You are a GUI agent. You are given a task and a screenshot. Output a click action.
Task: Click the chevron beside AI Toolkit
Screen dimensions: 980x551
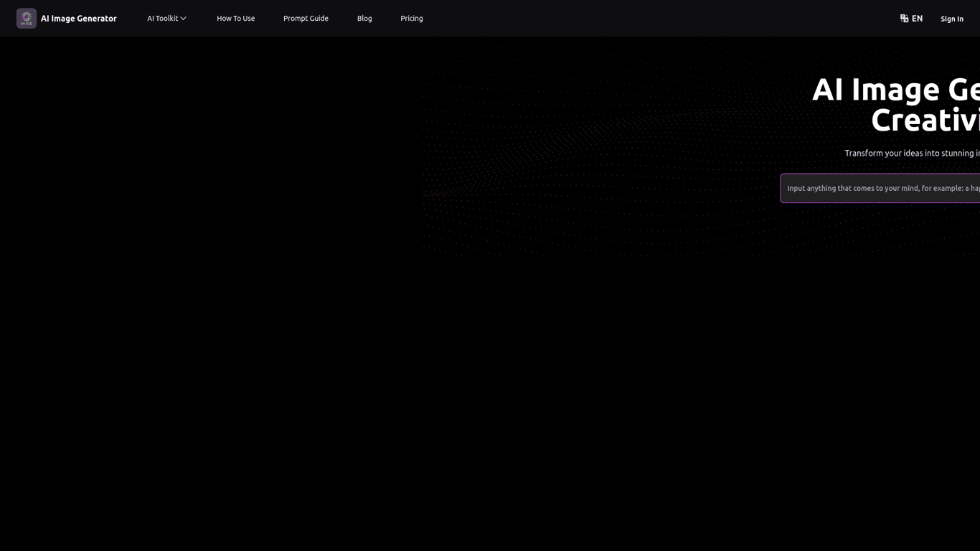(x=184, y=18)
